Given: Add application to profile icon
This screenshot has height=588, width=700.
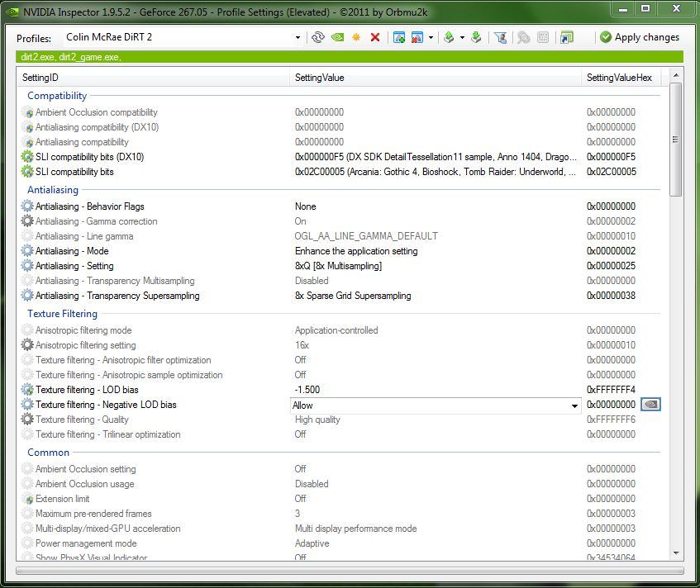Looking at the screenshot, I should (x=398, y=37).
